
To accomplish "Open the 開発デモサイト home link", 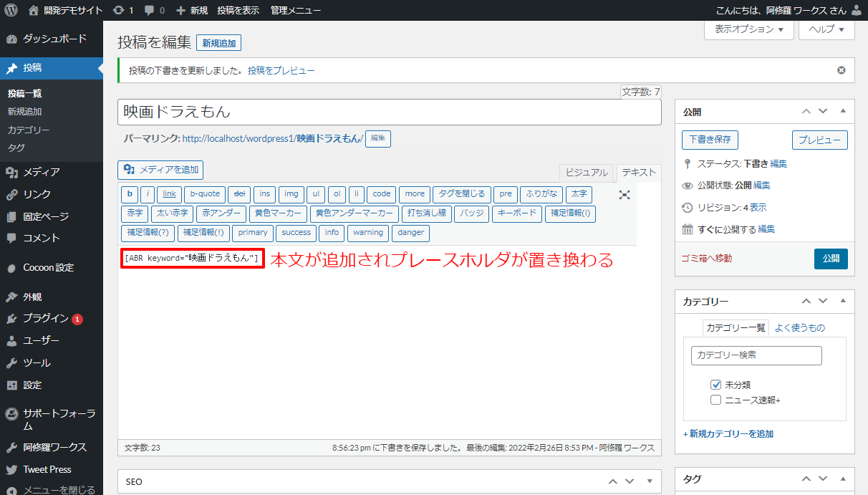I will [65, 11].
